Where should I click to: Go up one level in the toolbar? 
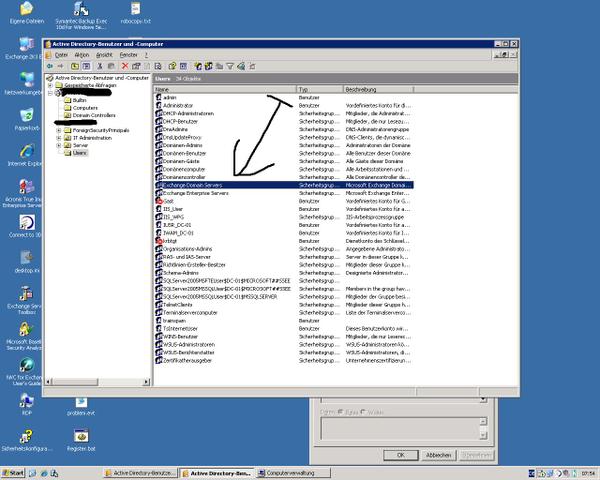75,66
